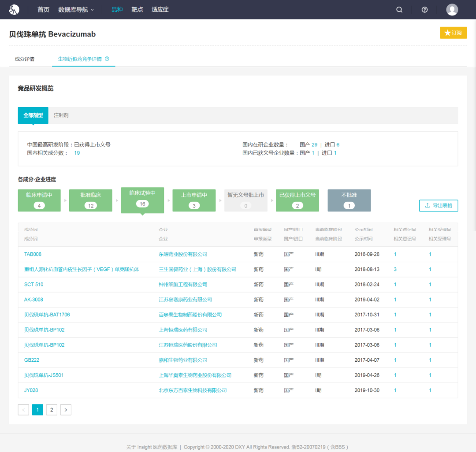Viewport: 476px width, 452px height.
Task: Click the 订阅 subscribe button
Action: [x=453, y=33]
